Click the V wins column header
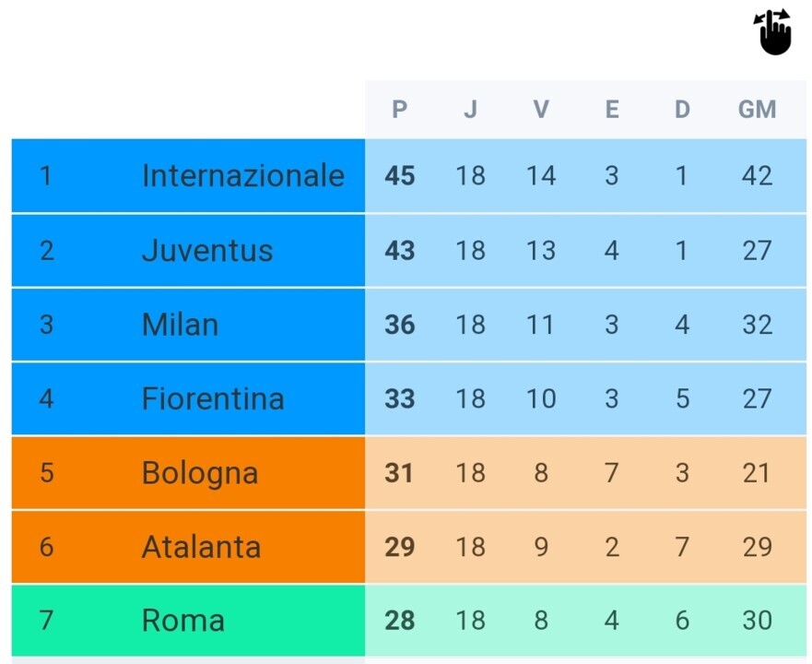Screen dimensions: 812x664 541,110
